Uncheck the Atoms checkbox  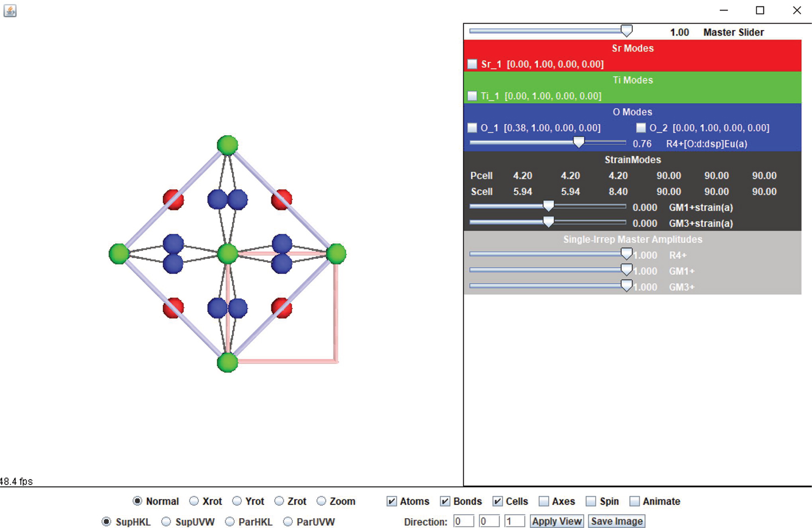point(391,501)
